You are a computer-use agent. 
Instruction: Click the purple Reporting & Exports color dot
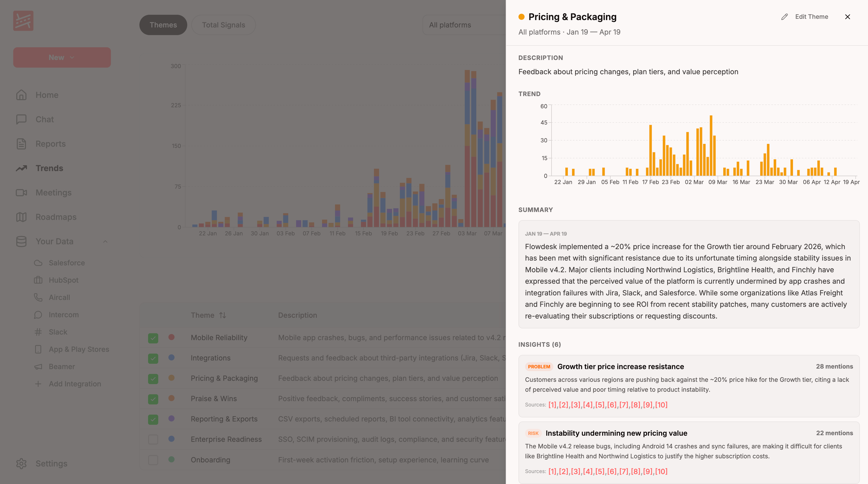(171, 418)
